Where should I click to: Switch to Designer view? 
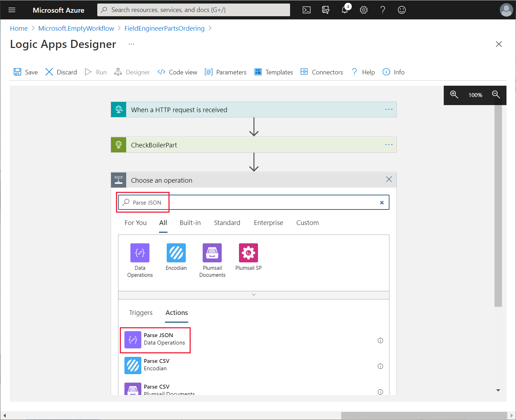tap(132, 72)
